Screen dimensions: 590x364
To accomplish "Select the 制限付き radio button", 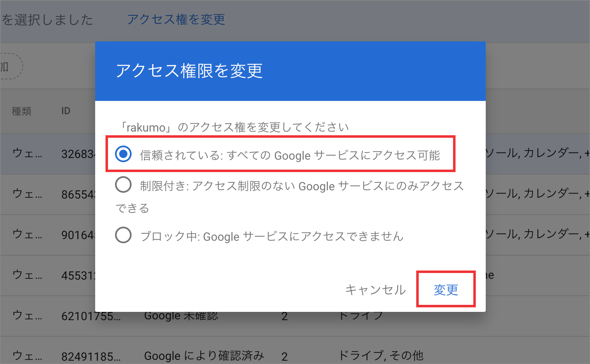I will pos(123,185).
